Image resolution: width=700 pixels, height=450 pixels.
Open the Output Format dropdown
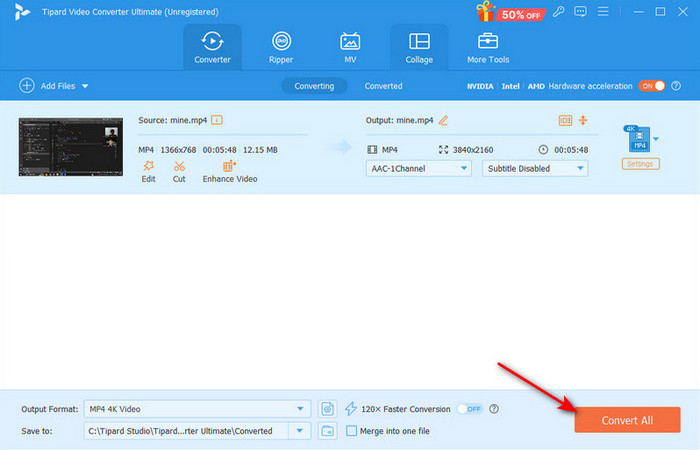click(197, 409)
